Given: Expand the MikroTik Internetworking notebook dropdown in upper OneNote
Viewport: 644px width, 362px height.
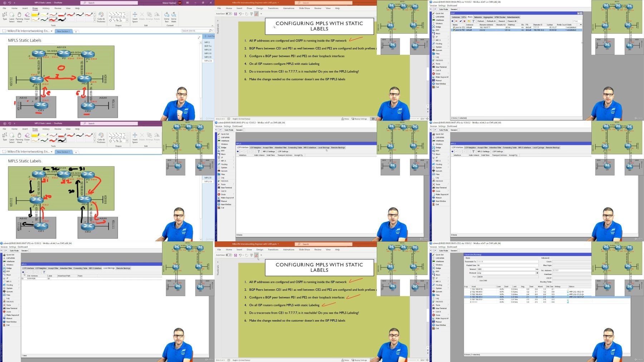Looking at the screenshot, I should point(52,31).
